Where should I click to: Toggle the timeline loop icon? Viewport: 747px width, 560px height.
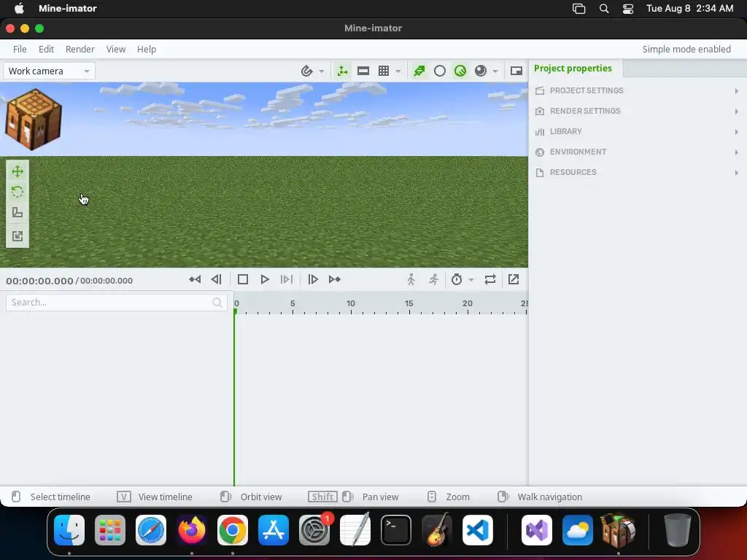click(490, 279)
